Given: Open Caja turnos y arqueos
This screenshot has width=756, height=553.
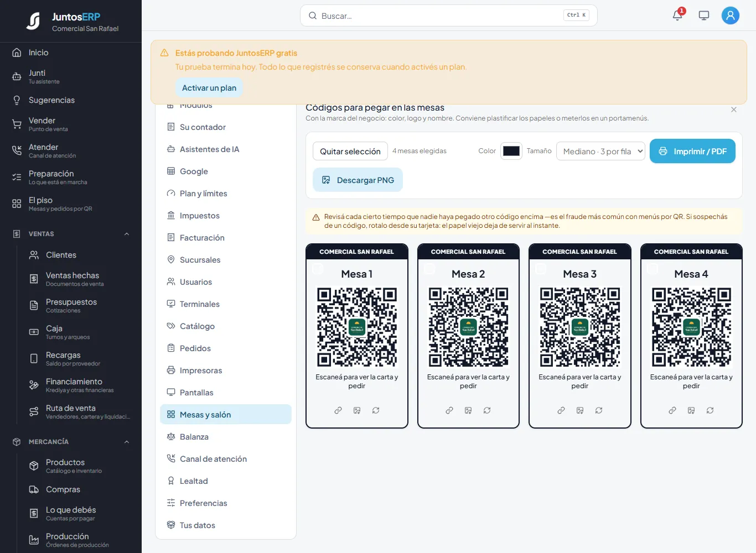Looking at the screenshot, I should coord(79,332).
